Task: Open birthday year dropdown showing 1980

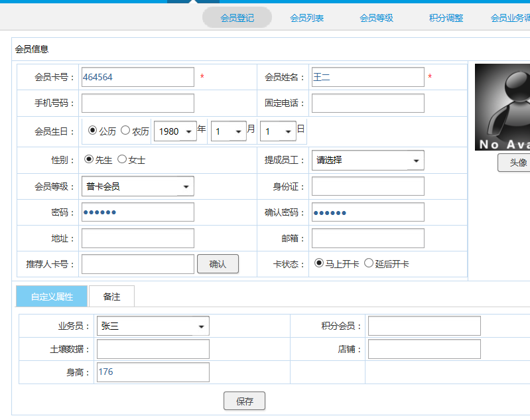Action: (x=175, y=131)
